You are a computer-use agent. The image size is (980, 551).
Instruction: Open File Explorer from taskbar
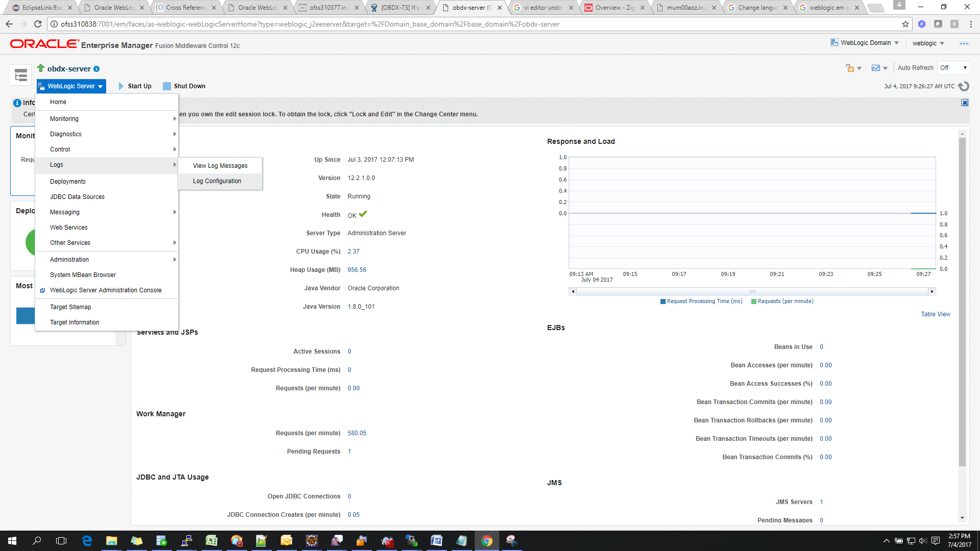point(111,541)
